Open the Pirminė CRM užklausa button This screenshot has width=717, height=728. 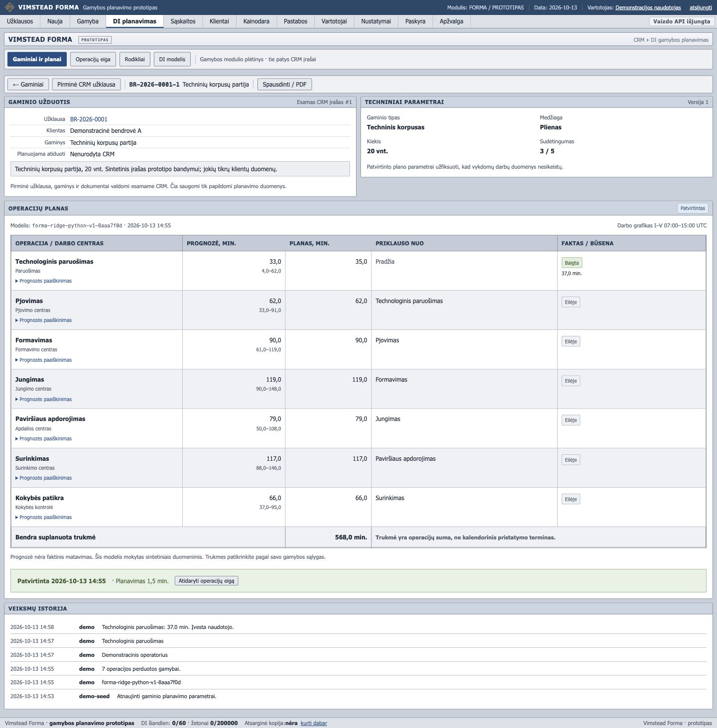pyautogui.click(x=86, y=85)
